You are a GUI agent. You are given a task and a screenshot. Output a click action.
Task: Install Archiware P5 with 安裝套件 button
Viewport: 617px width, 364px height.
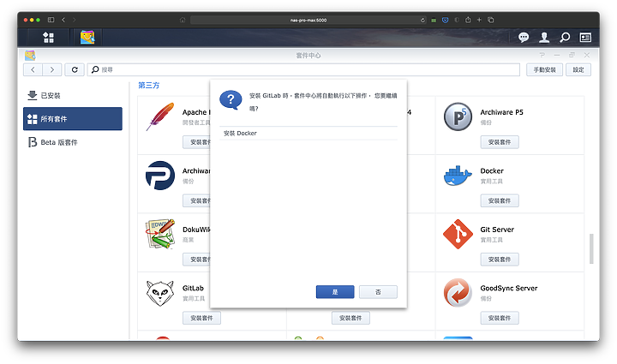pos(500,142)
